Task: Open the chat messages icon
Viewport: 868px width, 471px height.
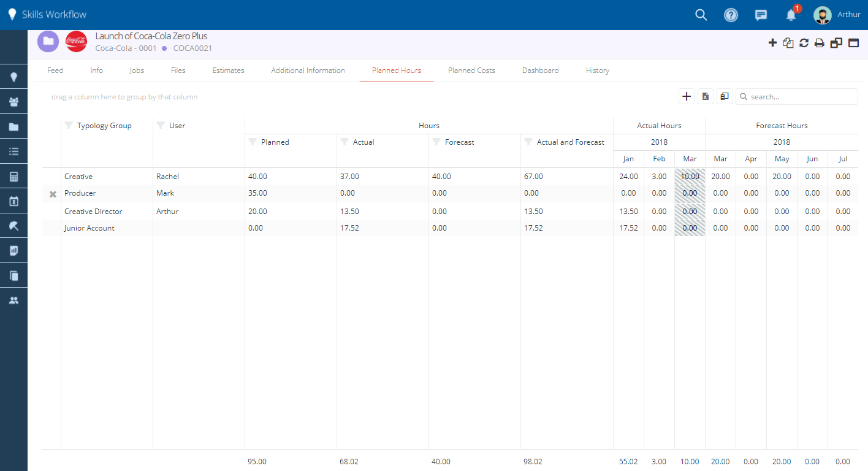Action: 761,15
